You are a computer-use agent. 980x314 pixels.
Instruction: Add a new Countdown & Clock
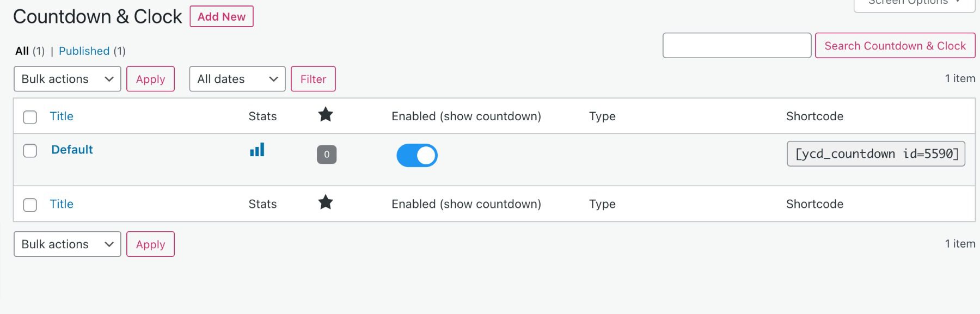pos(221,16)
